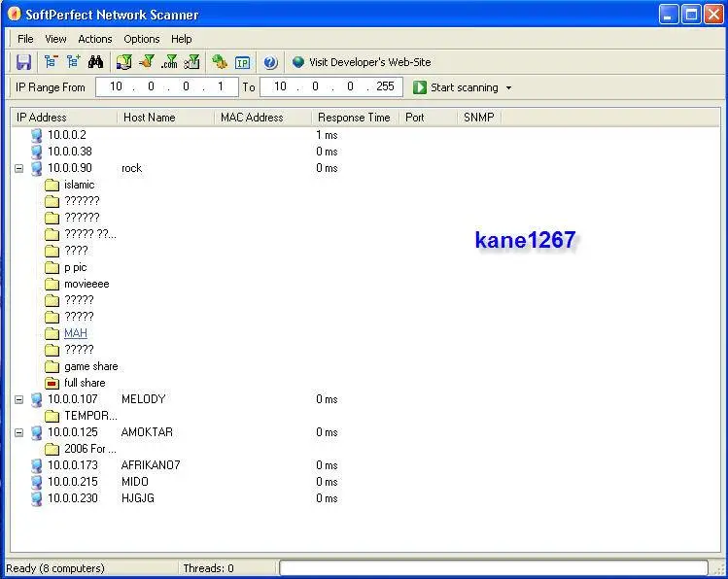Select the ????? ??... folder entry
The height and width of the screenshot is (579, 728).
tap(90, 234)
